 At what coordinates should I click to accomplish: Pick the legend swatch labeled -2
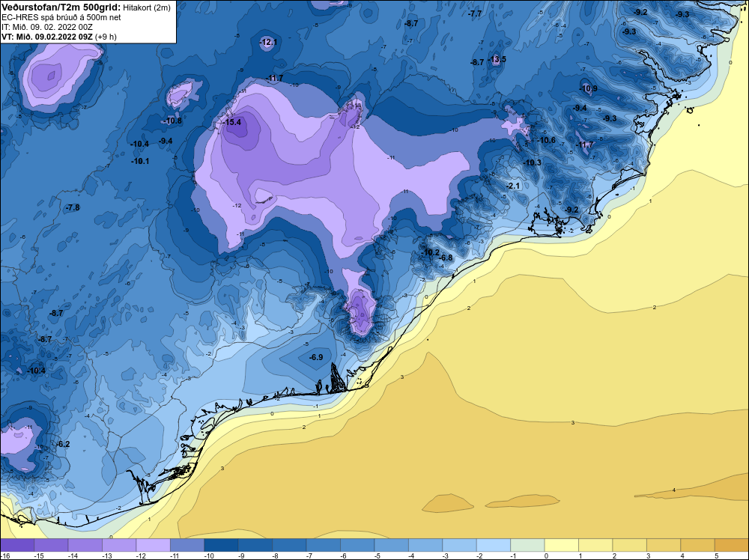click(494, 545)
